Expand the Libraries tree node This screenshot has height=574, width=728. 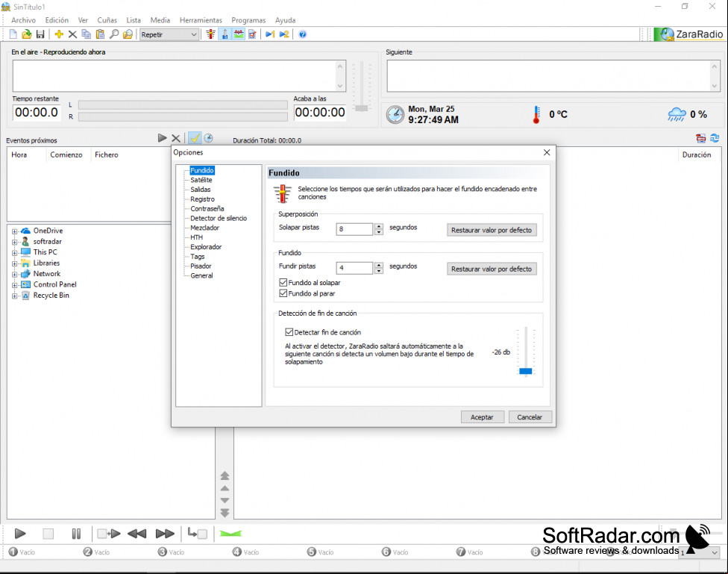pyautogui.click(x=14, y=263)
